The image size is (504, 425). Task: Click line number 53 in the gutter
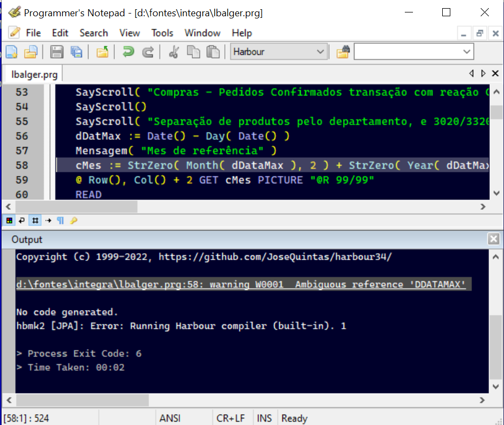(x=22, y=92)
